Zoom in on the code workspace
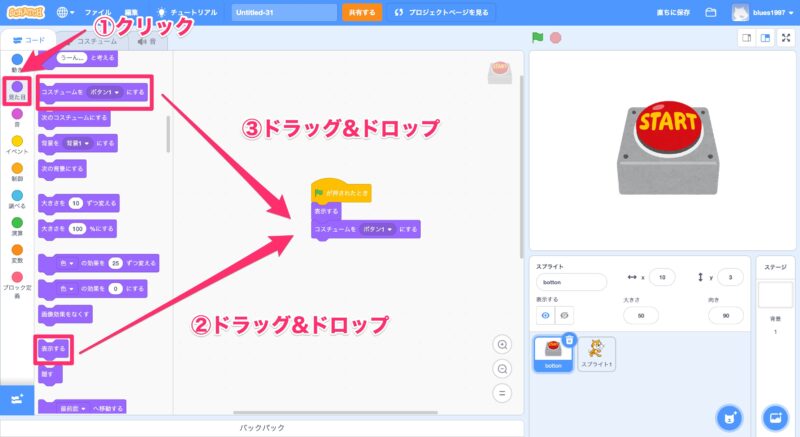 (503, 345)
